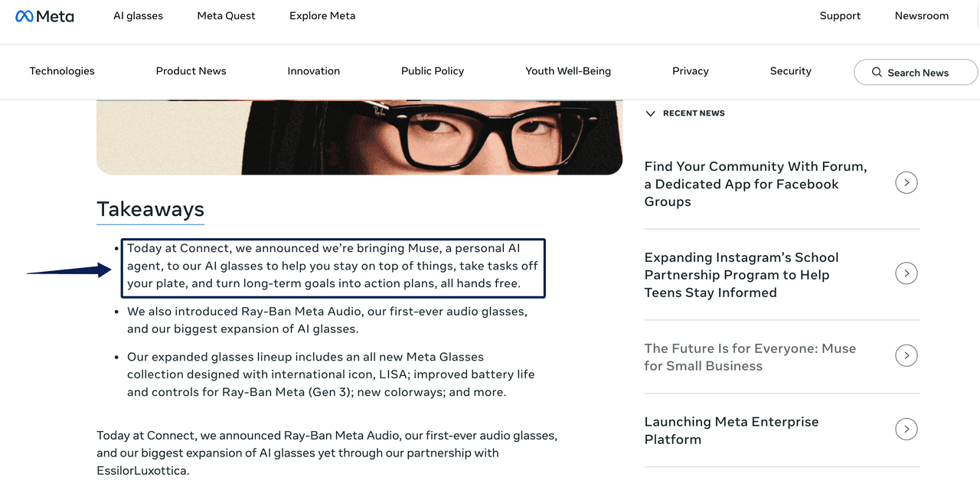This screenshot has height=487, width=980.
Task: Click the glasses hero image
Action: (359, 137)
